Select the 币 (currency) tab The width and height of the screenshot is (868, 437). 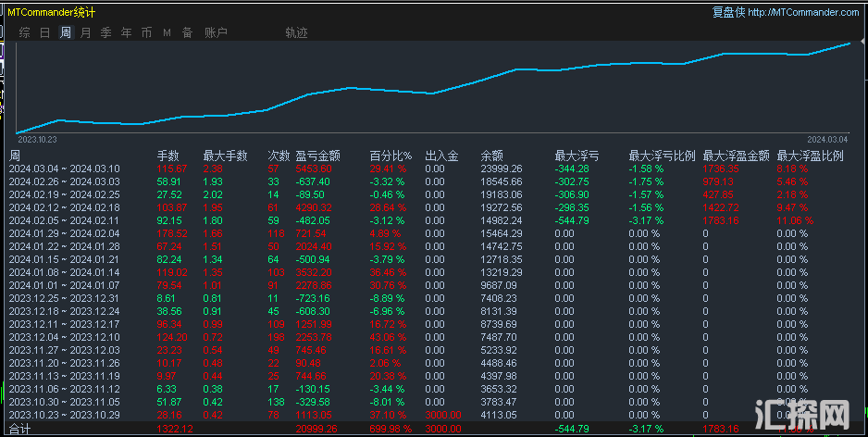tap(147, 32)
